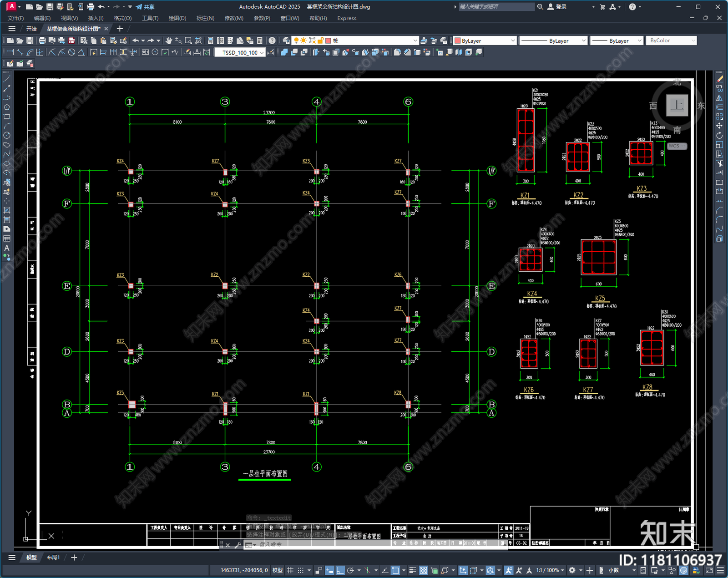Select the Angular Dimension tool
The image size is (728, 578).
click(81, 52)
